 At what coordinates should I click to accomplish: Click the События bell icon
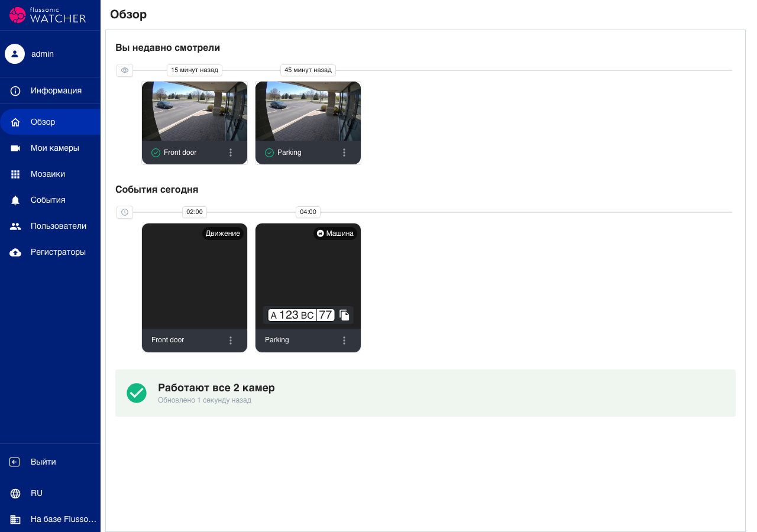tap(15, 200)
